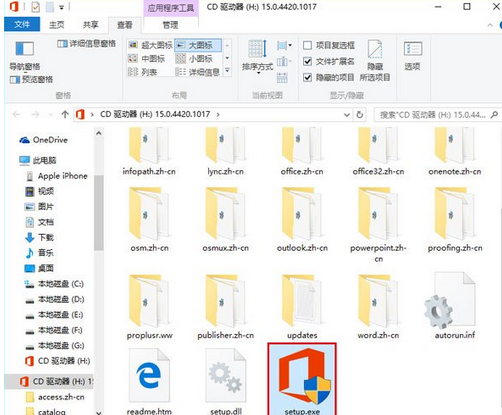502x415 pixels.
Task: Open the setup.exe Office installer
Action: (x=302, y=380)
